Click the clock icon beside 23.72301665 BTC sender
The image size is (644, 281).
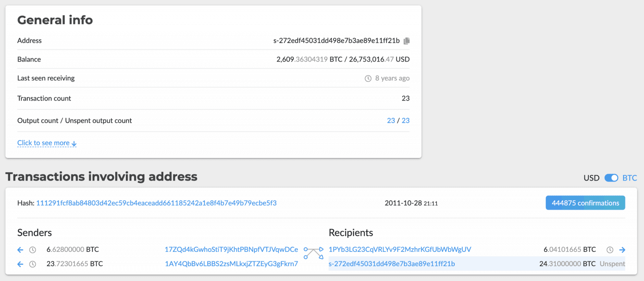coord(32,264)
